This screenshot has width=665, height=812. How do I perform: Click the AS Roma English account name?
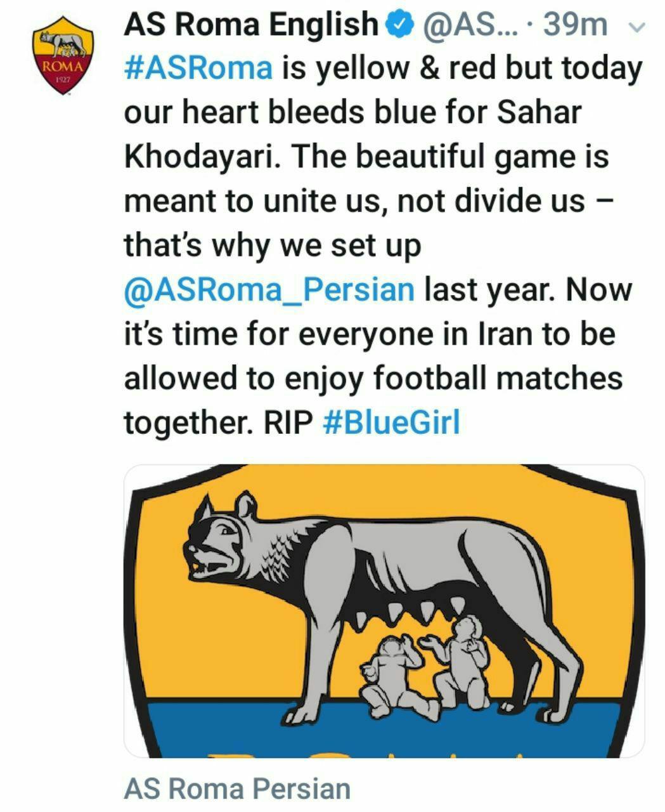point(250,25)
